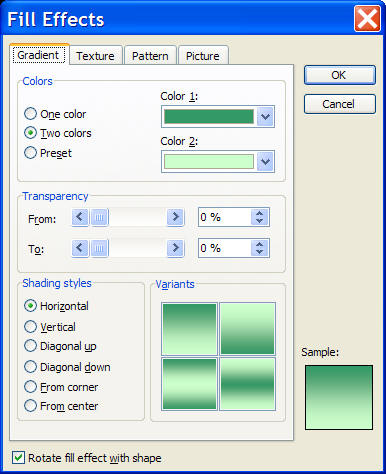This screenshot has width=386, height=474.
Task: Open the Color 1 dropdown
Action: [x=265, y=117]
